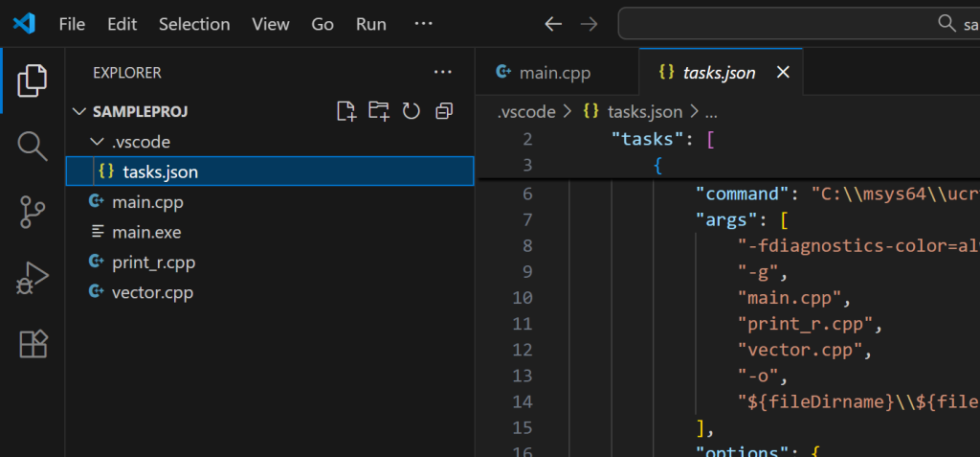This screenshot has height=457, width=980.
Task: Open the Go menu
Action: tap(323, 24)
